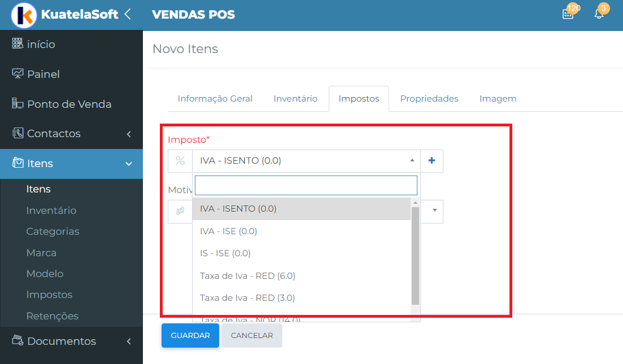Click the Ponto de Venda register icon
The height and width of the screenshot is (364, 623).
click(x=18, y=103)
